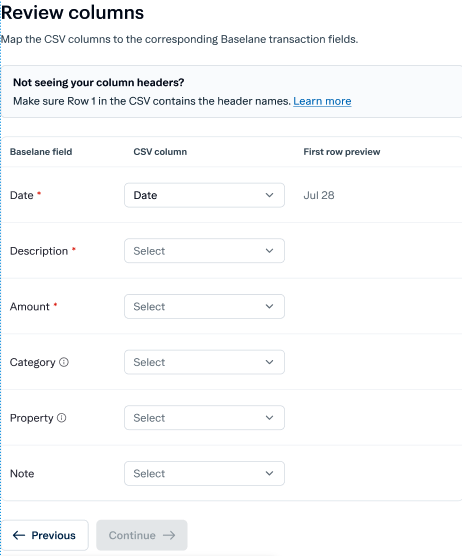Click the chevron arrow in Description dropdown
This screenshot has width=462, height=556.
point(269,251)
